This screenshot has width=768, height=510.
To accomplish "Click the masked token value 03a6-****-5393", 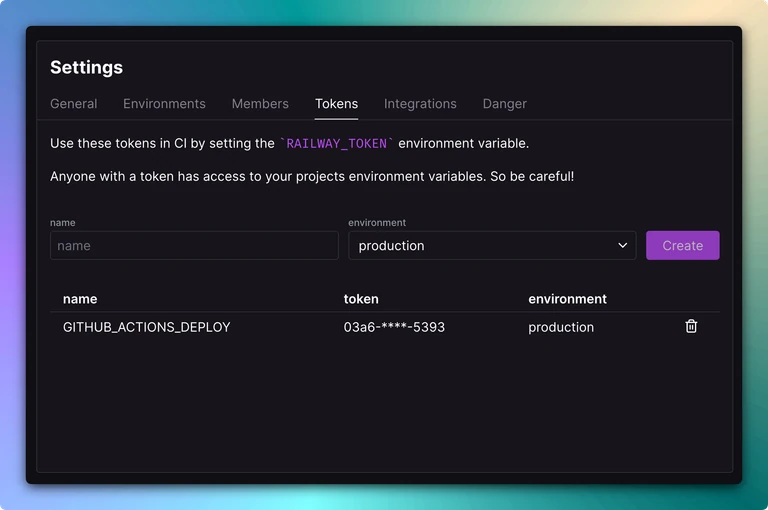I will [394, 327].
